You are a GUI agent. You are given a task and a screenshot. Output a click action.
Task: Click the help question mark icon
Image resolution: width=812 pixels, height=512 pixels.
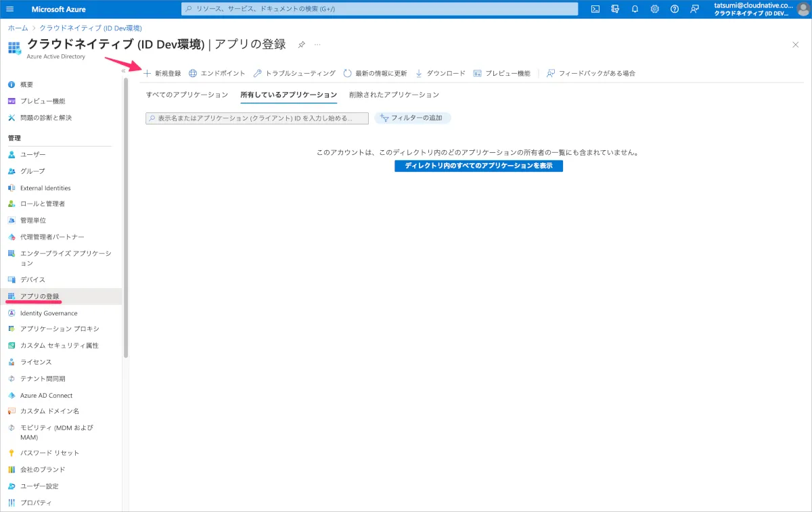click(674, 9)
